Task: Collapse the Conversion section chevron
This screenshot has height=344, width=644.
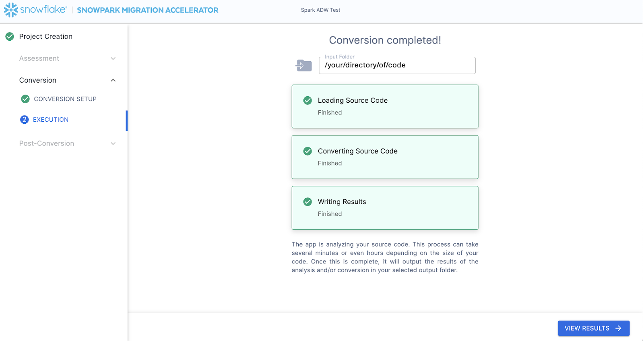Action: pos(113,81)
